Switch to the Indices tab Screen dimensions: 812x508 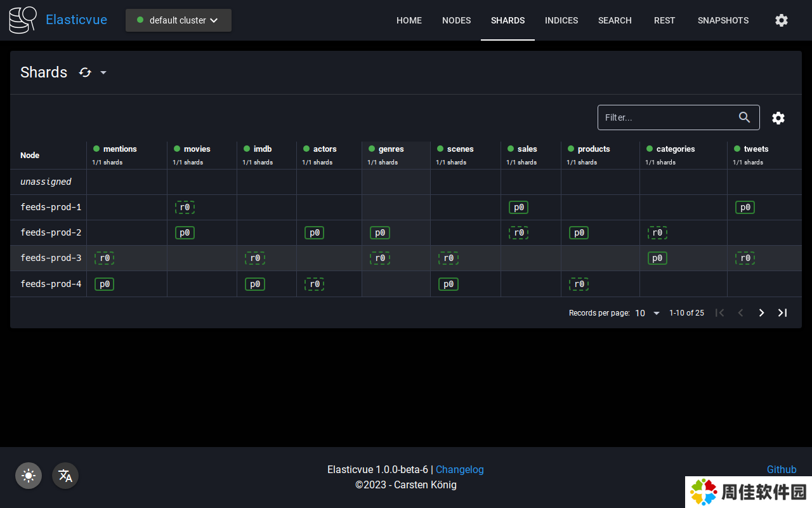pyautogui.click(x=561, y=20)
